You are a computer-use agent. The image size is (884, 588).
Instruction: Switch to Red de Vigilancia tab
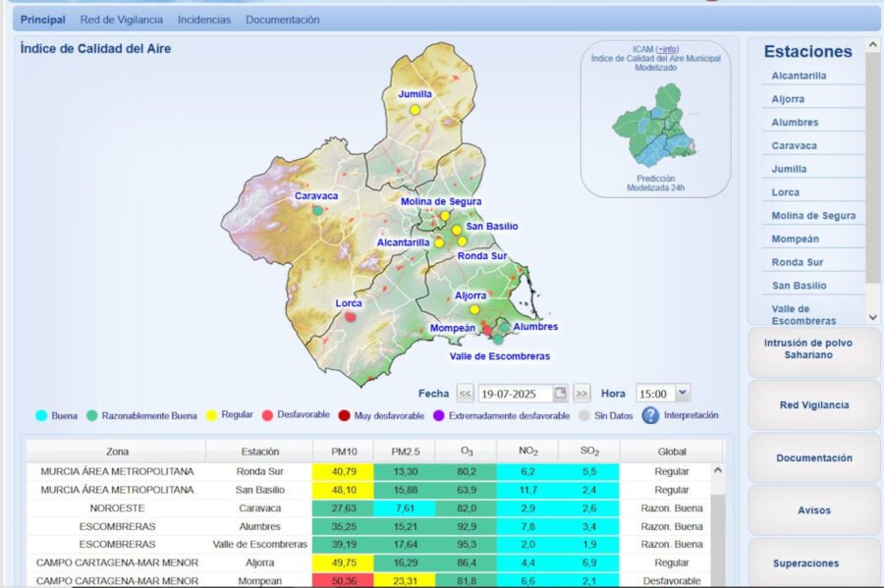click(121, 20)
